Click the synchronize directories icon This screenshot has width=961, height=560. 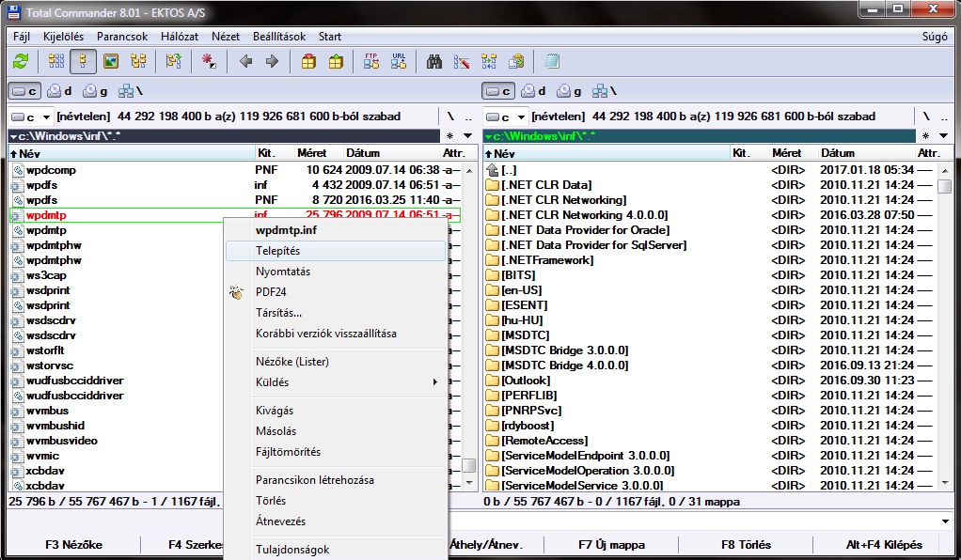[489, 61]
